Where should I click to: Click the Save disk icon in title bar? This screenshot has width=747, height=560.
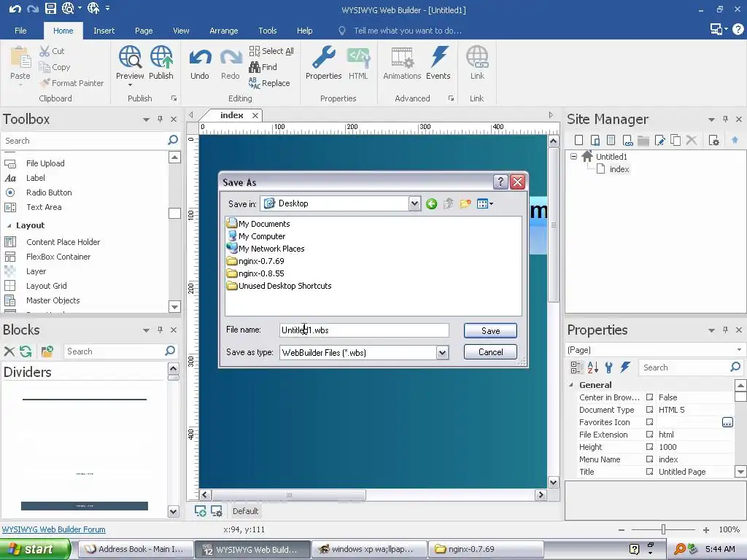click(50, 8)
